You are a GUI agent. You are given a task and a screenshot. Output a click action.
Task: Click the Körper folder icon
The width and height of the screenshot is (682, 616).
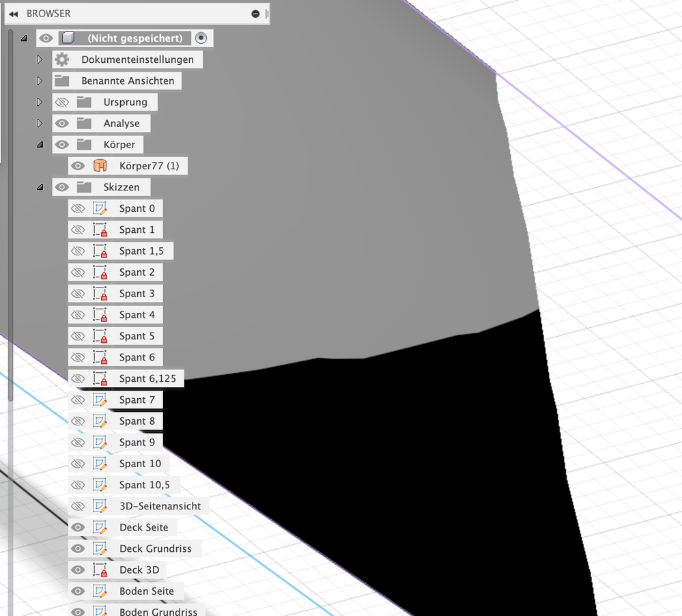tap(84, 144)
